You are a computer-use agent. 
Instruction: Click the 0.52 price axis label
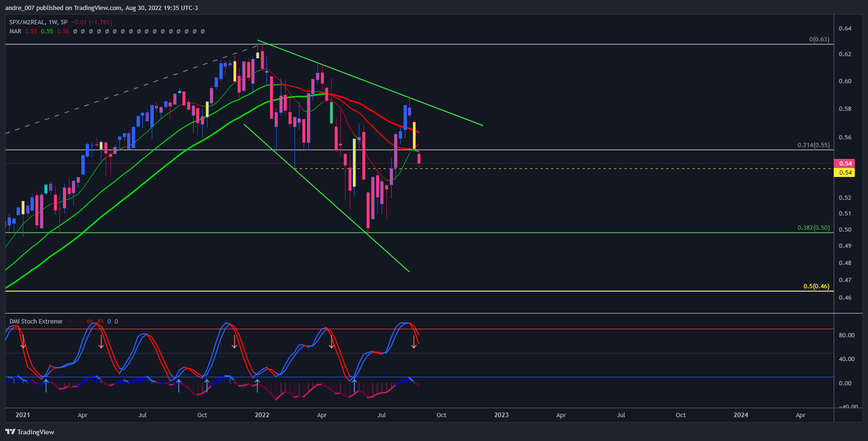point(845,198)
